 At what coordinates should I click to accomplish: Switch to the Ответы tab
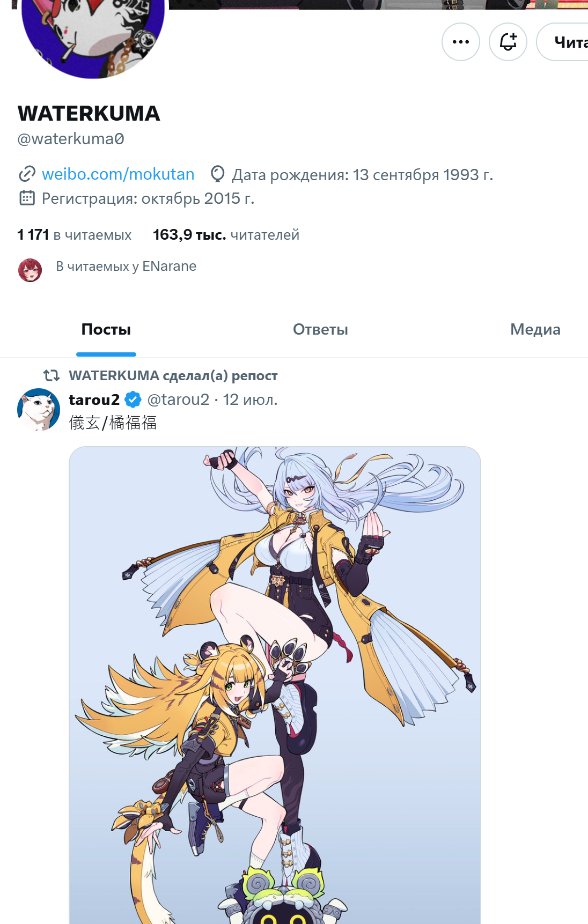[x=320, y=329]
